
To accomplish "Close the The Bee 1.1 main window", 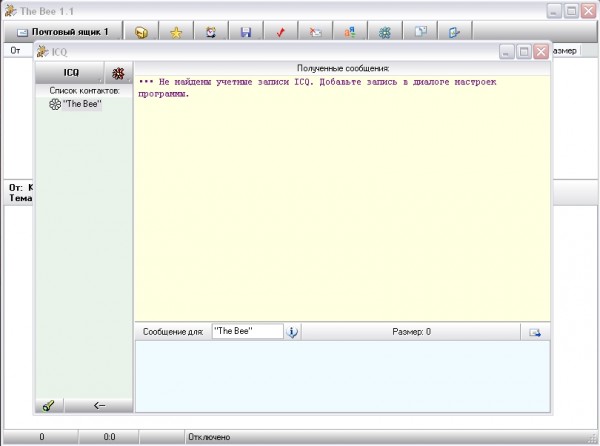I will pyautogui.click(x=589, y=11).
